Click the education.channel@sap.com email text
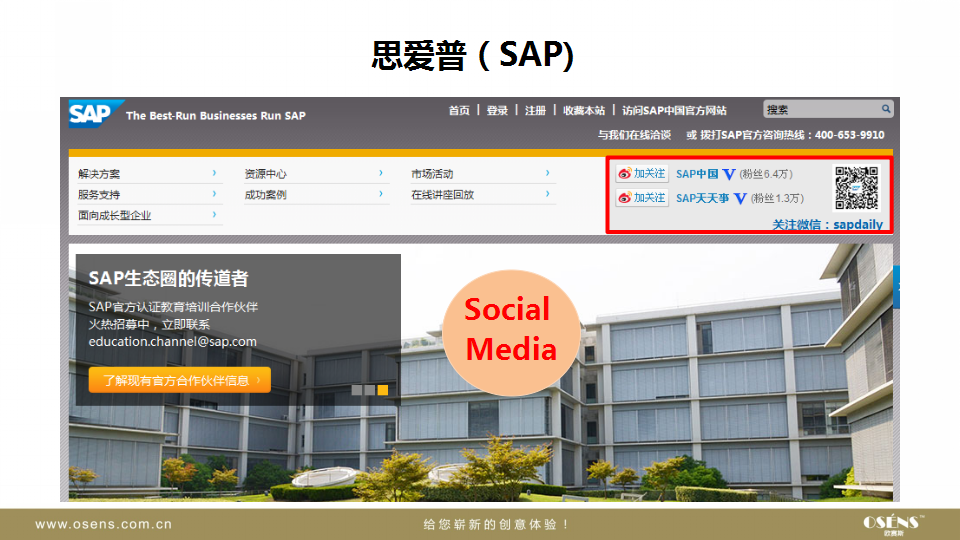Viewport: 960px width, 540px height. (173, 342)
